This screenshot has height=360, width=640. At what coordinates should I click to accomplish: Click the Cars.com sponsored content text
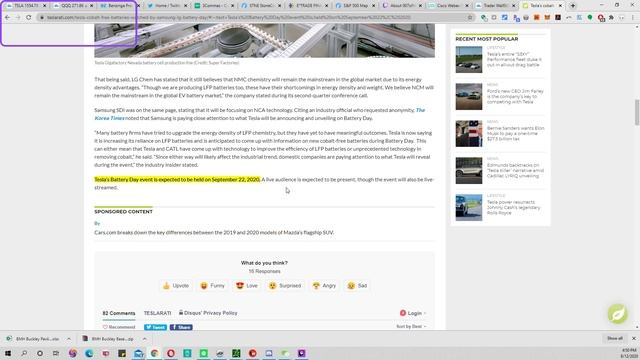(x=214, y=232)
